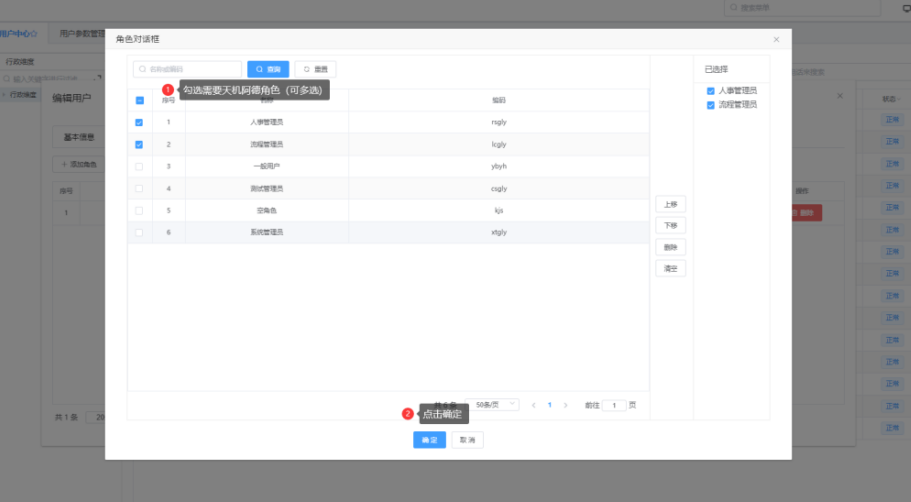Click the xtgly code cell
This screenshot has width=911, height=502.
pos(498,232)
